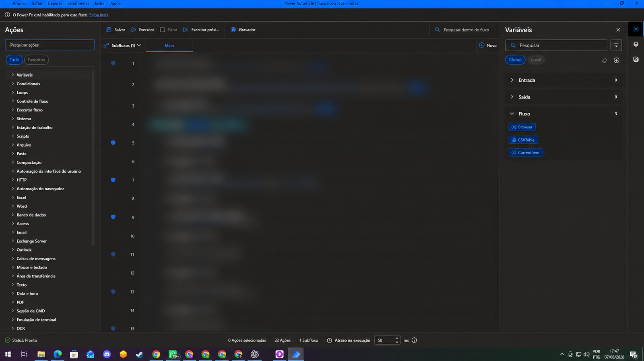The width and height of the screenshot is (644, 361).
Task: Show all actions with the Tudo filter
Action: pyautogui.click(x=14, y=60)
